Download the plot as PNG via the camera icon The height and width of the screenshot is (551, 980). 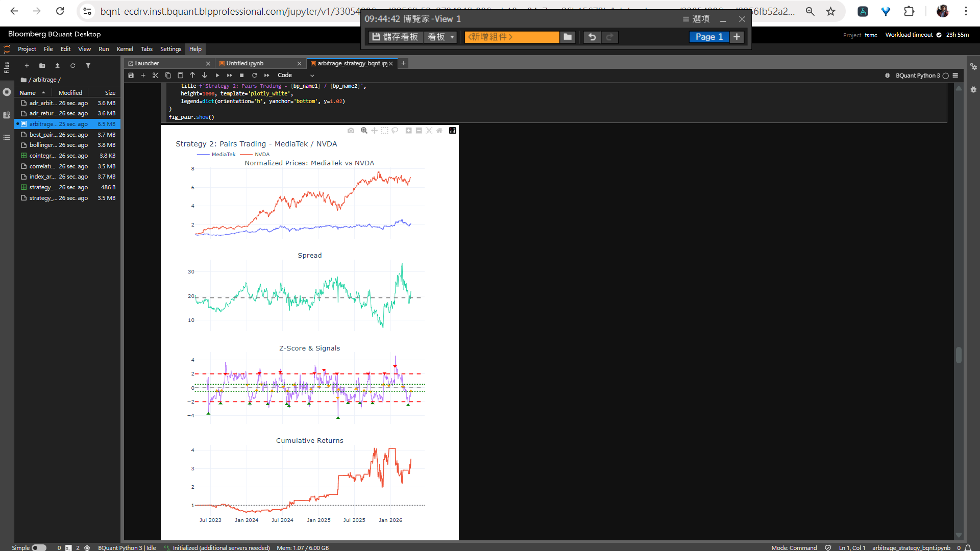[x=351, y=131]
